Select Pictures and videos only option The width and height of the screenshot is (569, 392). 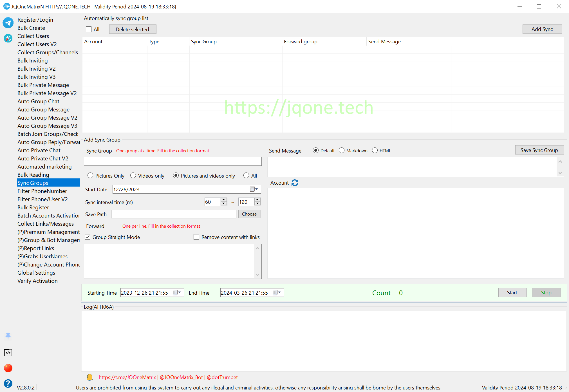(x=176, y=176)
